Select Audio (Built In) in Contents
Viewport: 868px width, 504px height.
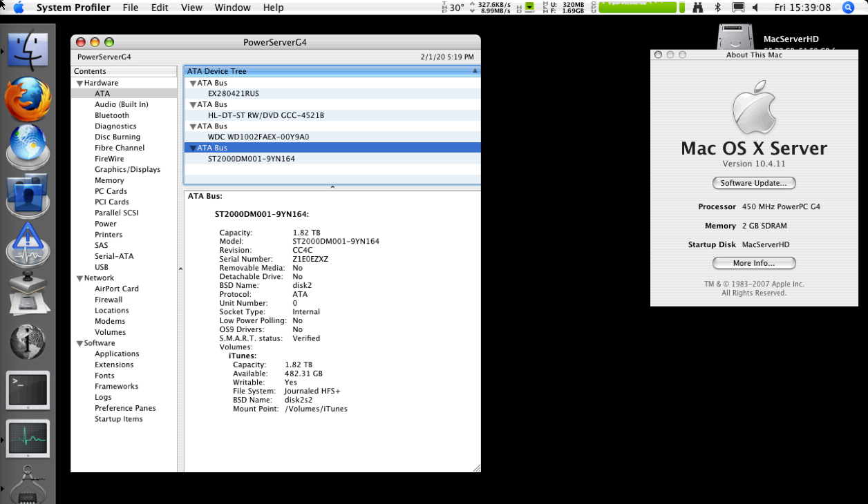coord(122,104)
